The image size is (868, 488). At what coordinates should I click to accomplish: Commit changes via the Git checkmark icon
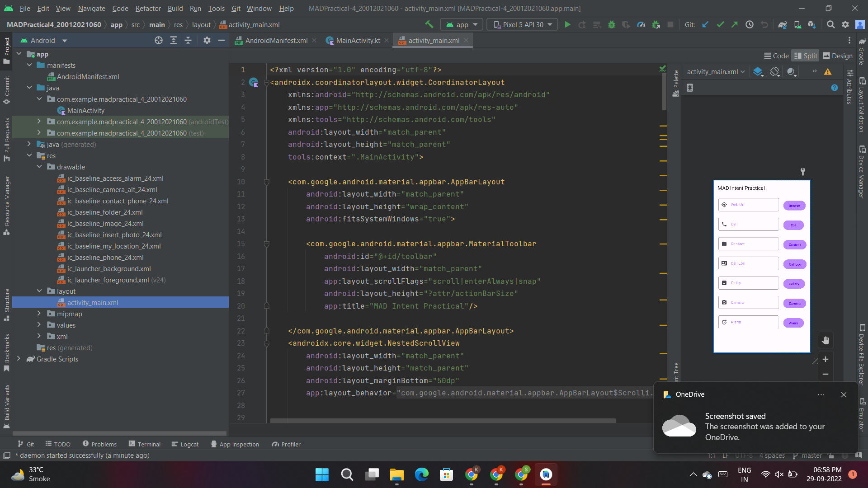720,24
